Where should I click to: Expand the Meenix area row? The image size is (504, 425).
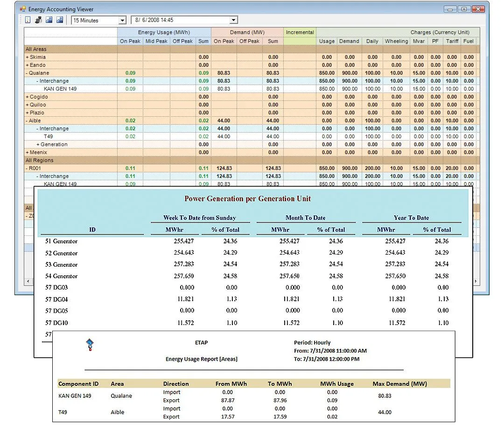28,152
